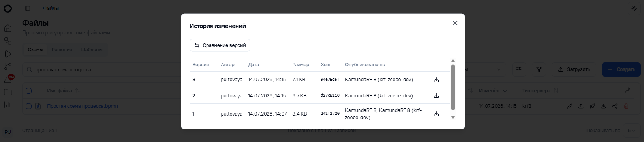Screen dimensions: 644x142
Task: Check the Простая схема процесса.bpmn row checkbox
Action: tap(28, 106)
